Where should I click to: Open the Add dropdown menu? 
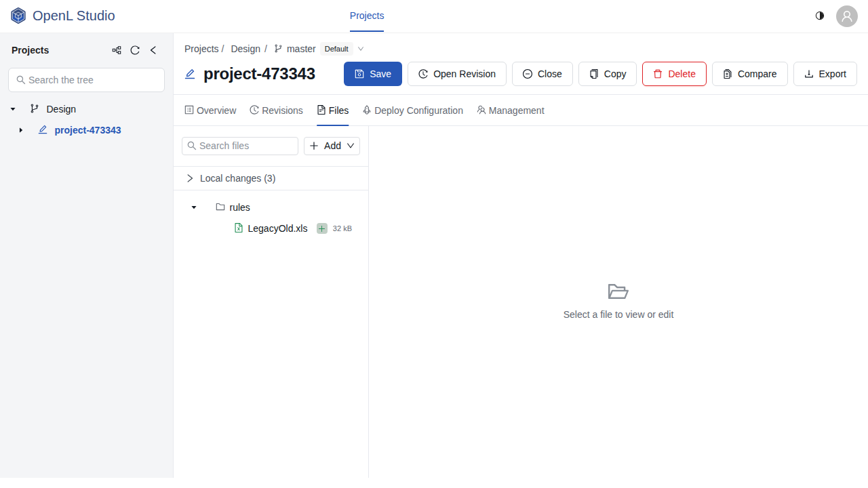pos(332,146)
